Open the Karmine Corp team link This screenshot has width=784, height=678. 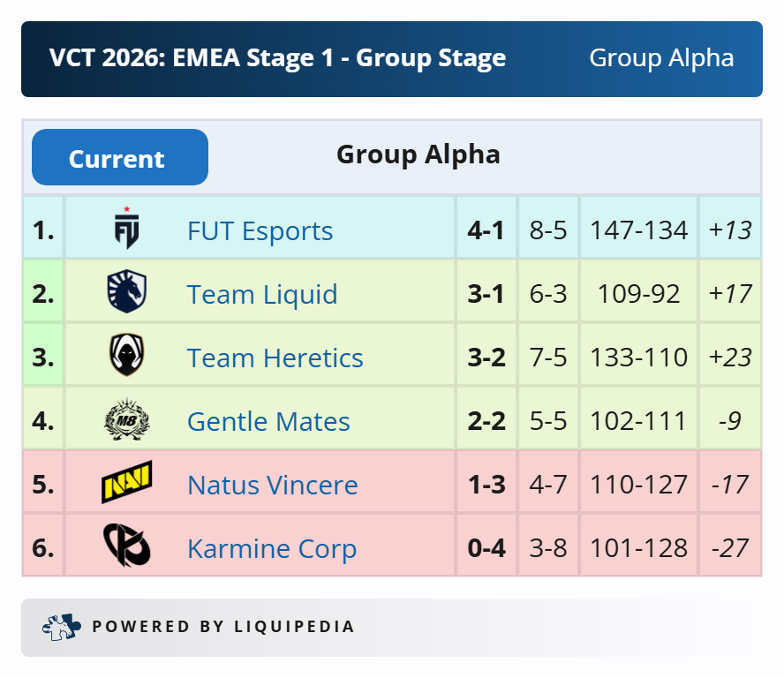coord(272,548)
